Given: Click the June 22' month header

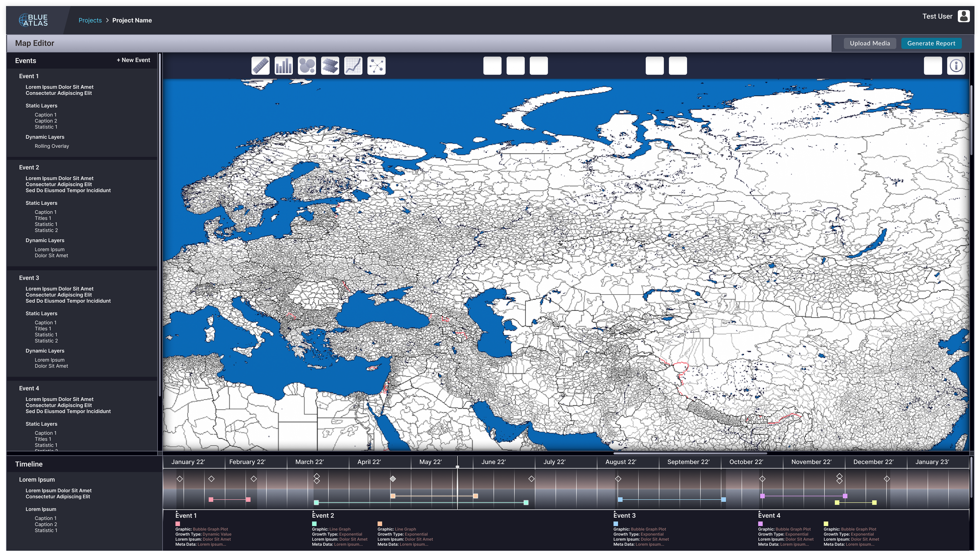Looking at the screenshot, I should [493, 462].
